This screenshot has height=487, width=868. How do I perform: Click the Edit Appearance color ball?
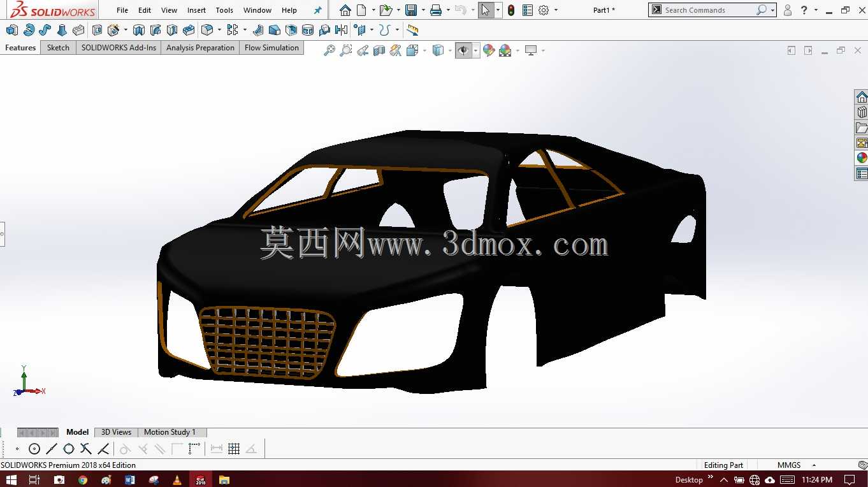pos(489,50)
